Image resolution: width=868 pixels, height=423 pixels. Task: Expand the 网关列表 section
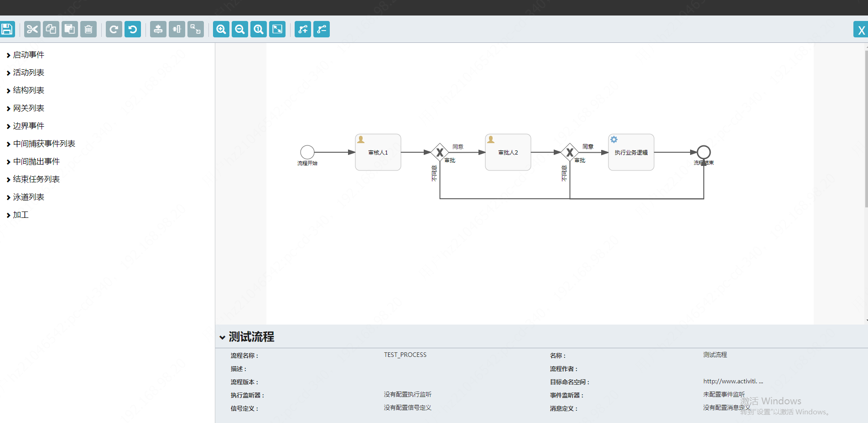click(x=28, y=108)
